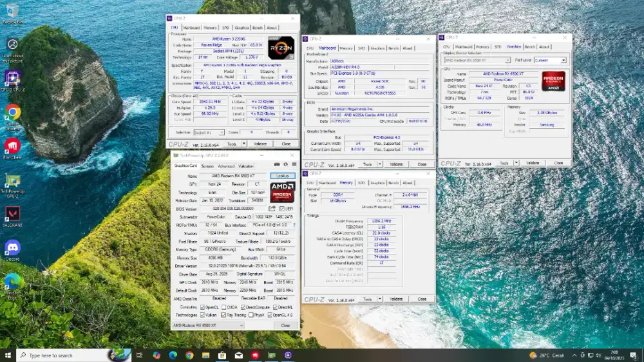Image resolution: width=644 pixels, height=362 pixels.
Task: Open the GPU-Z hamburger menu icon
Action: (294, 166)
